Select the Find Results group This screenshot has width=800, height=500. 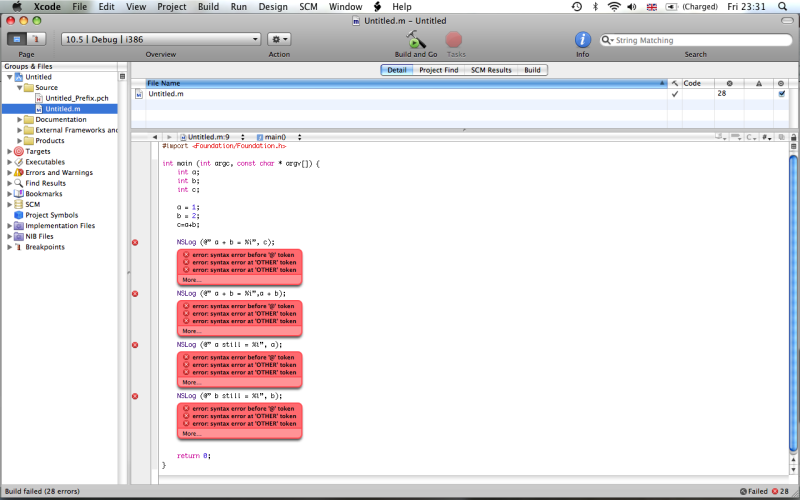(x=45, y=183)
